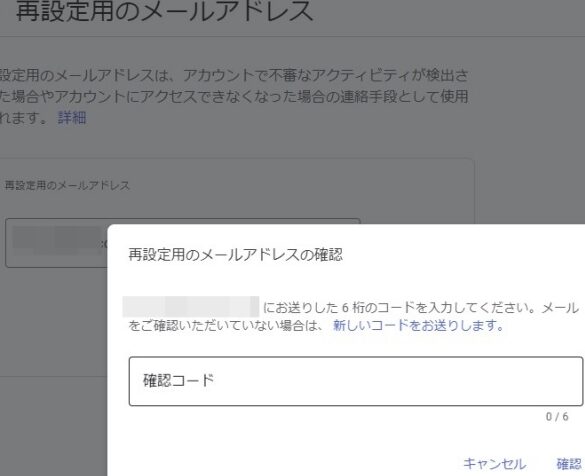The image size is (585, 476).
Task: Click the 再設定用のメールアドレス page heading
Action: pos(165,10)
